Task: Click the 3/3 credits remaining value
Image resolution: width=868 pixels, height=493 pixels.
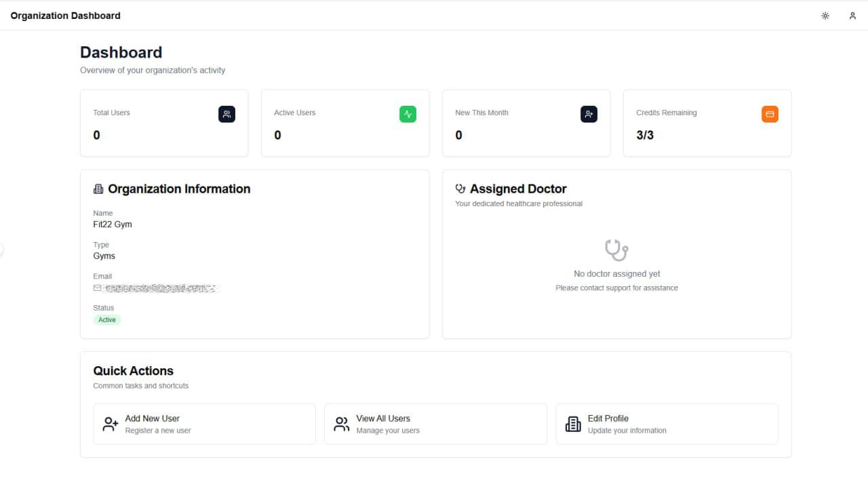Action: pyautogui.click(x=645, y=135)
